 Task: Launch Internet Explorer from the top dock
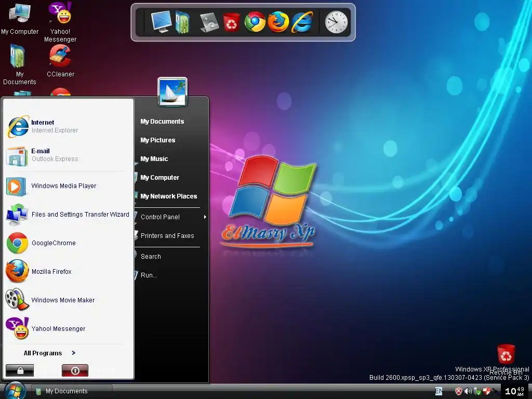tap(302, 22)
